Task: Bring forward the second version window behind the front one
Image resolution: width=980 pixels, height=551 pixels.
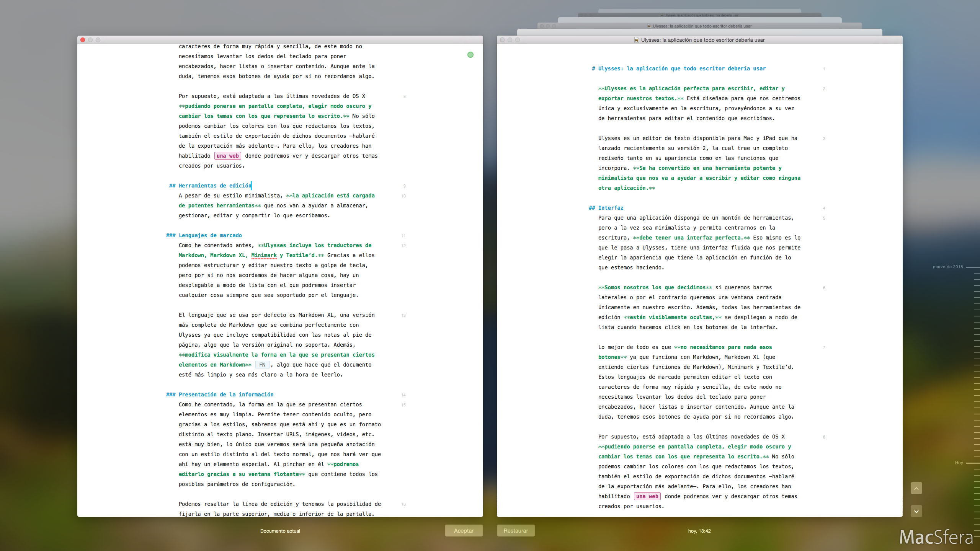Action: pos(700,26)
